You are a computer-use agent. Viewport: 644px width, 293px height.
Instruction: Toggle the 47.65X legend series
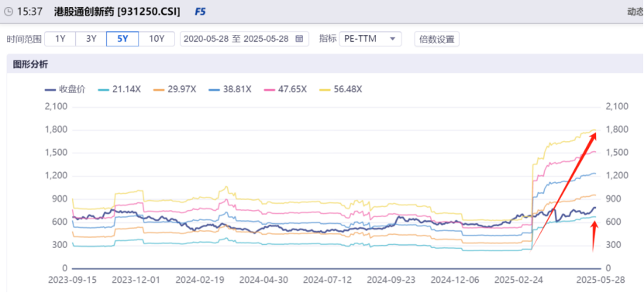285,89
